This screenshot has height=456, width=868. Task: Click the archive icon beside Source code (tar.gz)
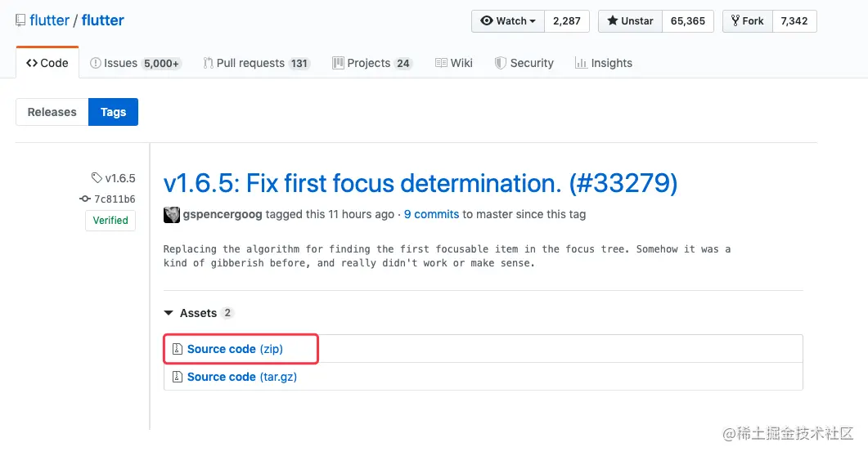click(x=178, y=377)
